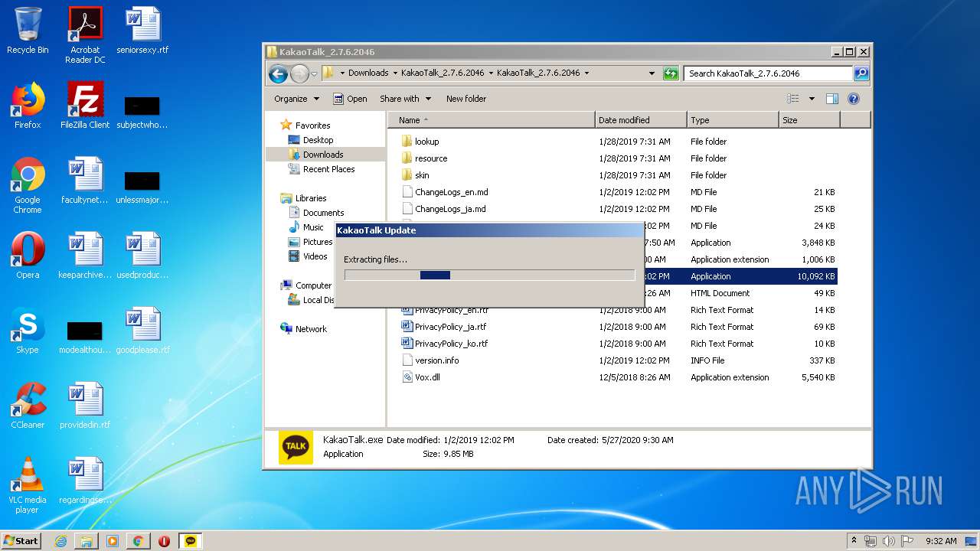Launch VLC media player desktop shortcut

point(28,485)
